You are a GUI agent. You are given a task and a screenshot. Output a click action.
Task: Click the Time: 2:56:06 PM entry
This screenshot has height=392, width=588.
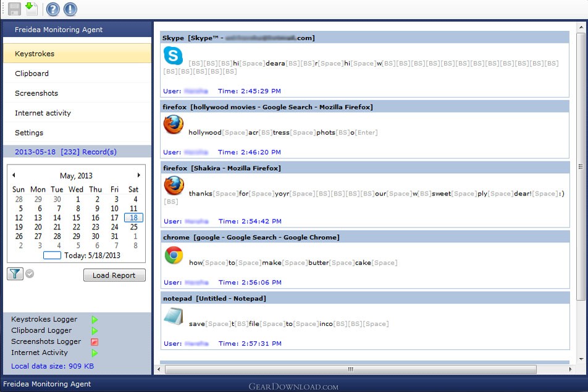(x=250, y=283)
